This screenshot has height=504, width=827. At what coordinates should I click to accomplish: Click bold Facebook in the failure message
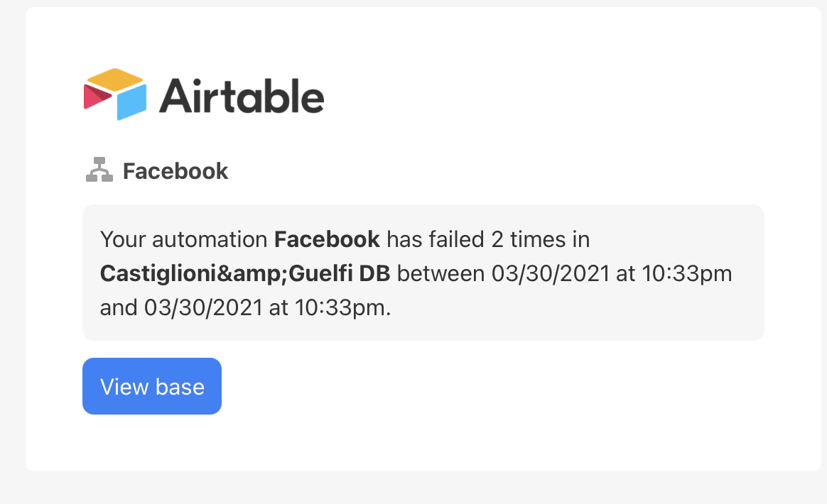[x=327, y=239]
